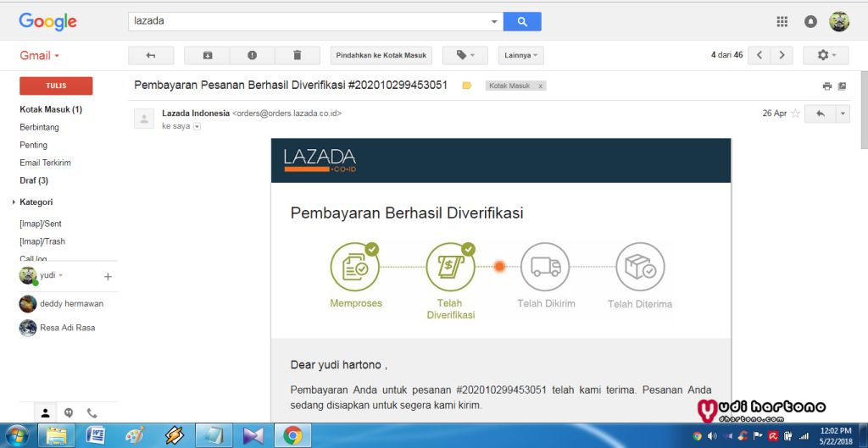
Task: Open yudi chat status dropdown
Action: [x=61, y=275]
